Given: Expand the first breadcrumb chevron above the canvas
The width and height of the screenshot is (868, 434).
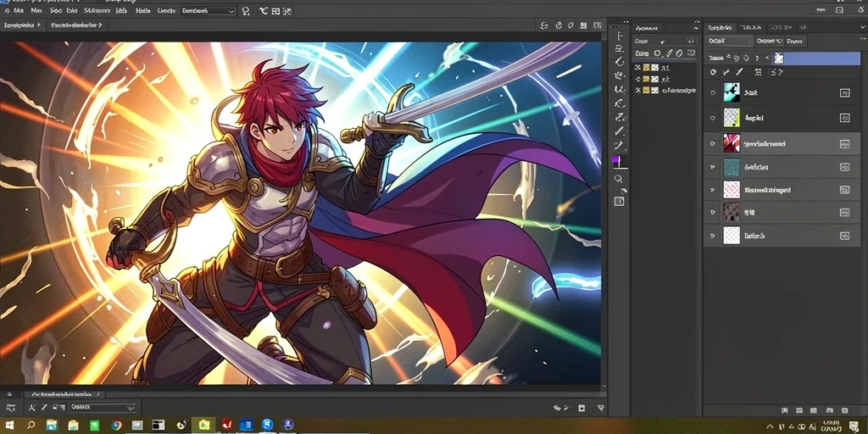Looking at the screenshot, I should [x=39, y=25].
